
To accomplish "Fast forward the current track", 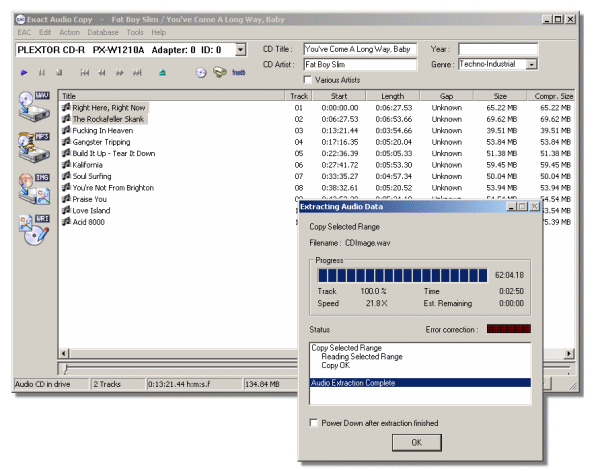I will (x=119, y=72).
